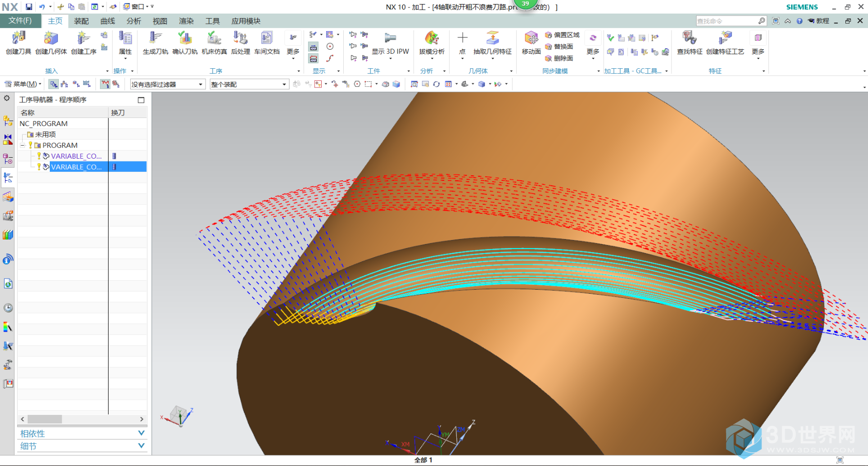The width and height of the screenshot is (868, 466).
Task: Select NC_PROGRAM root node
Action: (43, 124)
